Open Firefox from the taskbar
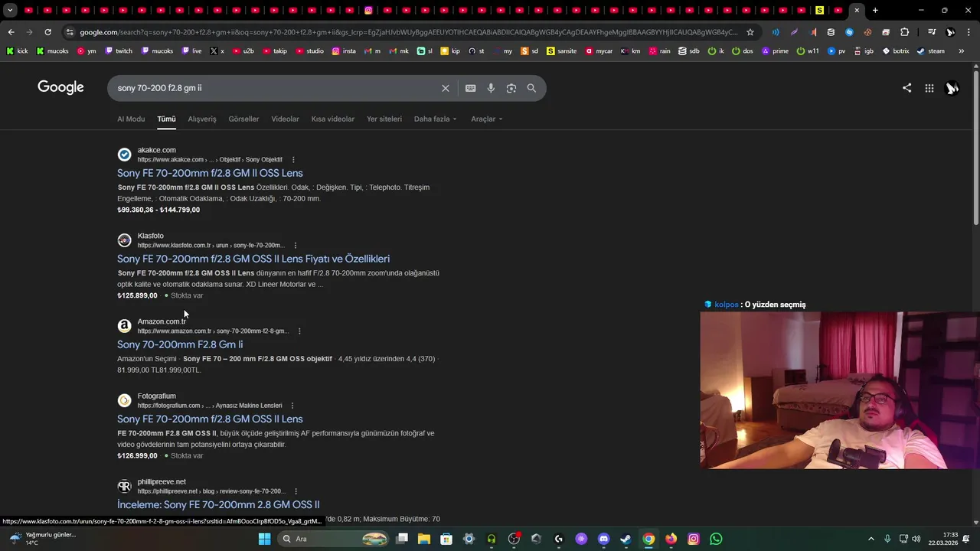Screen dimensions: 980x551 tap(671, 539)
